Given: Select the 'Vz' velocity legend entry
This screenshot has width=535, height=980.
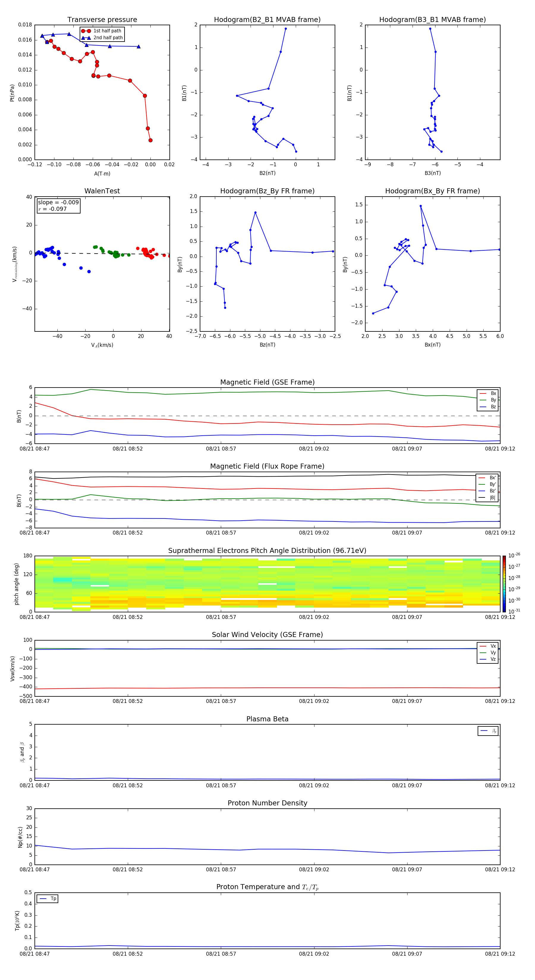Looking at the screenshot, I should (x=488, y=659).
